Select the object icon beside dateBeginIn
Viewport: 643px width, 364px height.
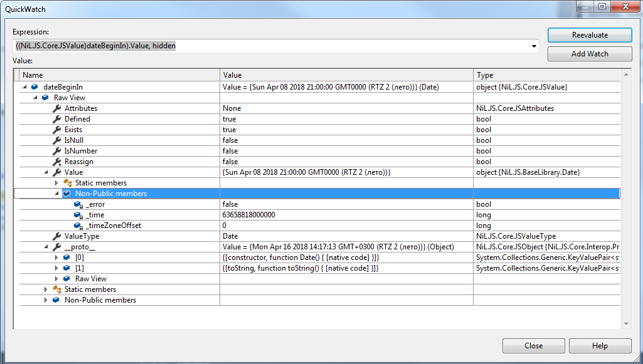(34, 87)
